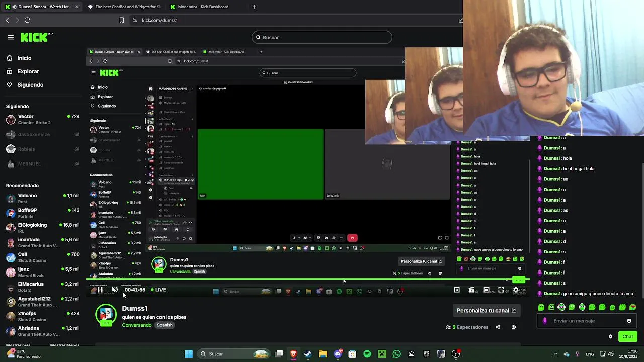Open ElMacarius Dota 2 channel
This screenshot has width=644, height=362.
43,287
